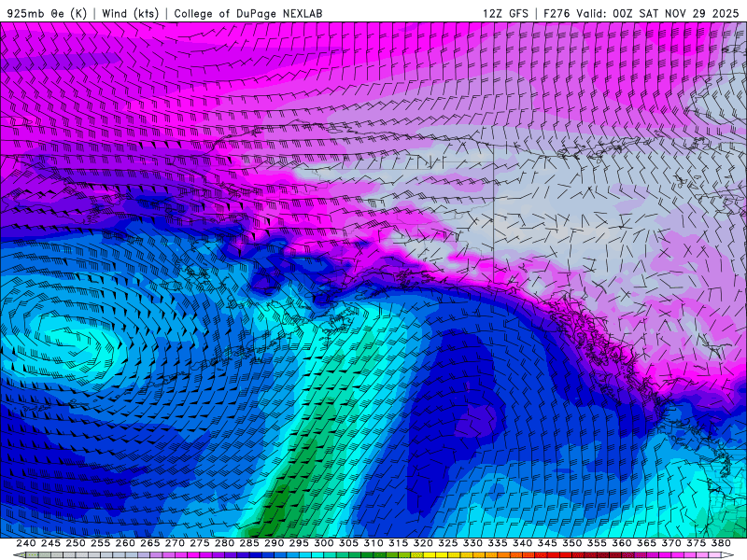The width and height of the screenshot is (747, 560).
Task: Click the 240 value on the color scale
Action: click(26, 543)
